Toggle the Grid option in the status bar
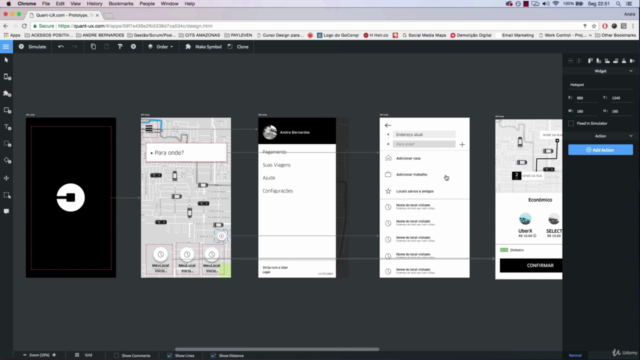640x360 pixels. pyautogui.click(x=84, y=355)
